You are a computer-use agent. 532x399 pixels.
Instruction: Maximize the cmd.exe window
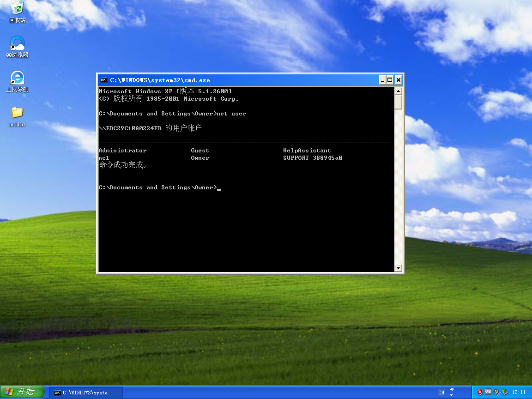[390, 80]
